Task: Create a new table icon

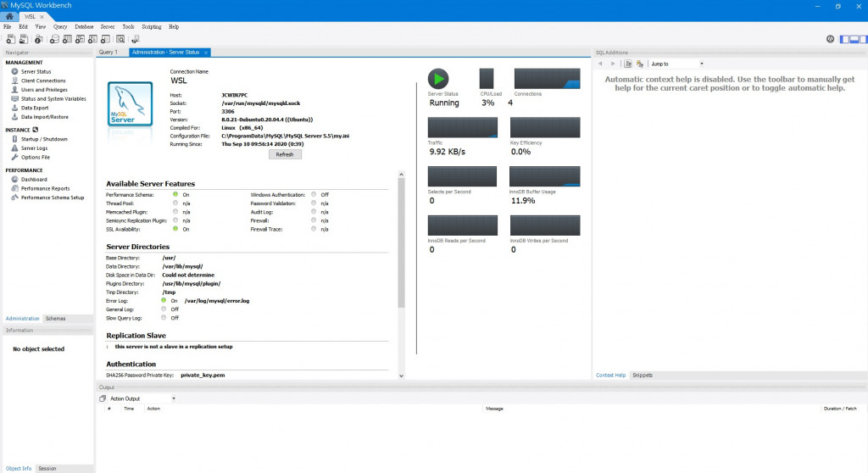Action: pos(67,39)
